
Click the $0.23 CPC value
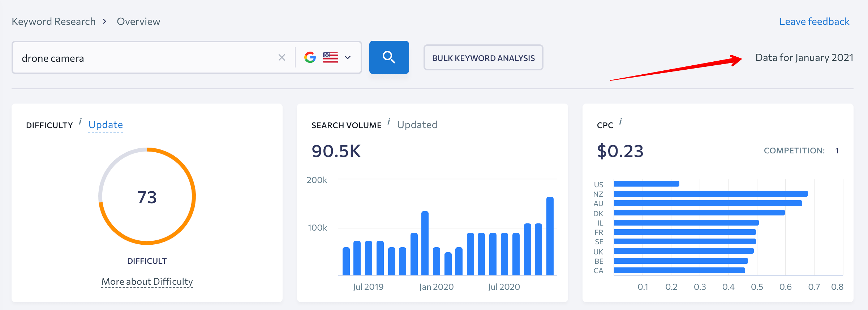(x=620, y=151)
